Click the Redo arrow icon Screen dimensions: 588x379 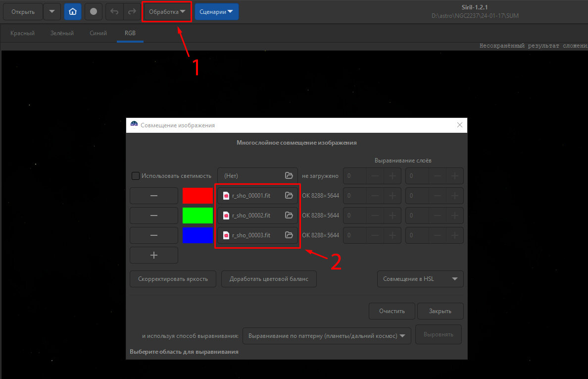click(x=132, y=11)
